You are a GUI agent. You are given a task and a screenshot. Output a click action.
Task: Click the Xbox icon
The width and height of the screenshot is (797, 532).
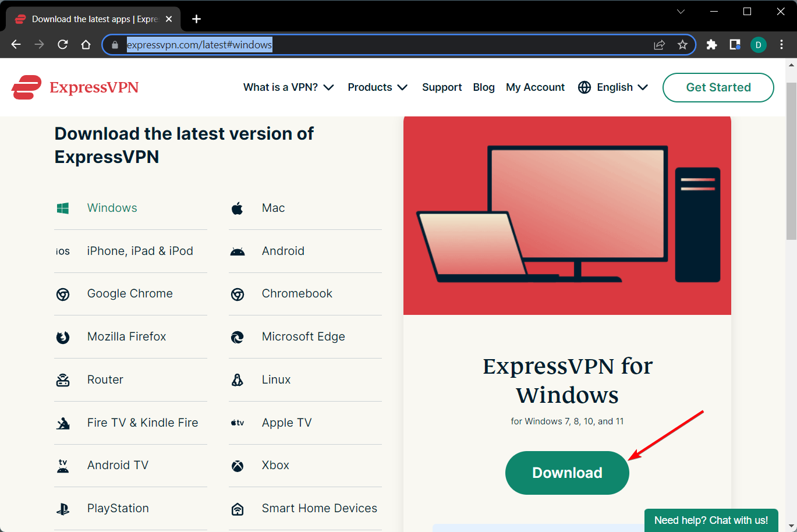(x=238, y=465)
